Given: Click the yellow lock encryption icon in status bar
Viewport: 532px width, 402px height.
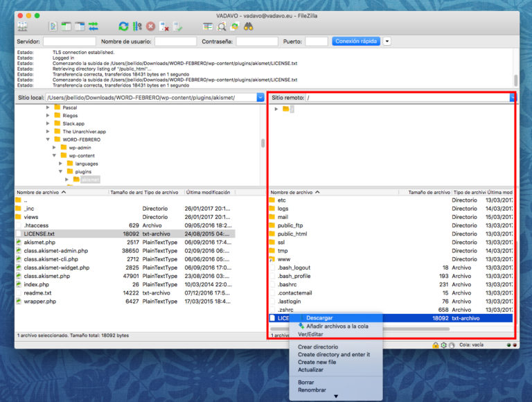Looking at the screenshot, I should click(x=435, y=345).
